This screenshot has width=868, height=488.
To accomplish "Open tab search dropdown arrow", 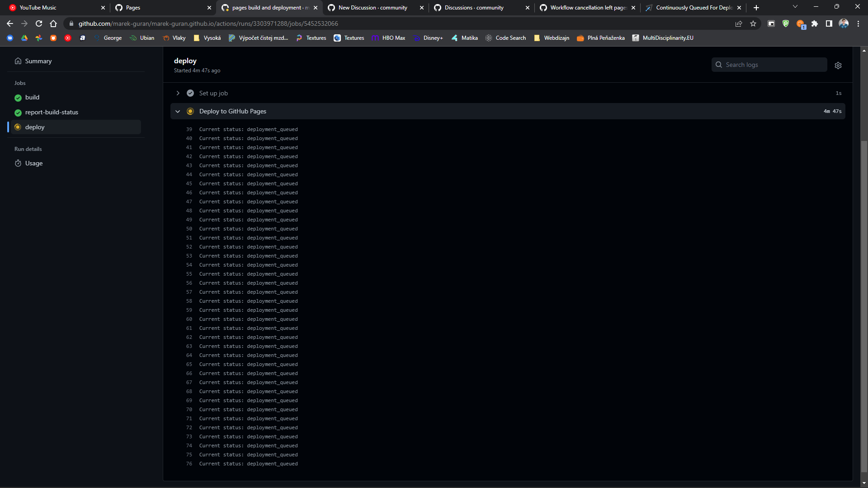I will point(795,7).
